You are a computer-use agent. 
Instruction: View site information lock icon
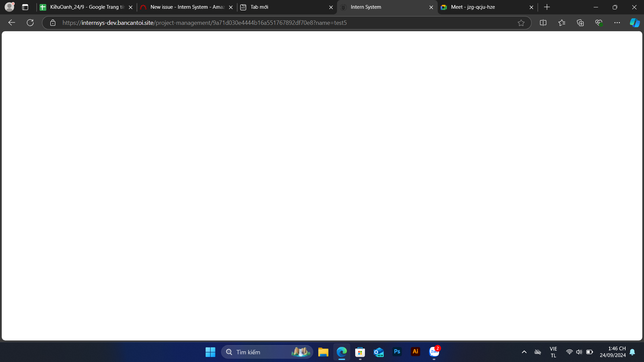point(53,23)
